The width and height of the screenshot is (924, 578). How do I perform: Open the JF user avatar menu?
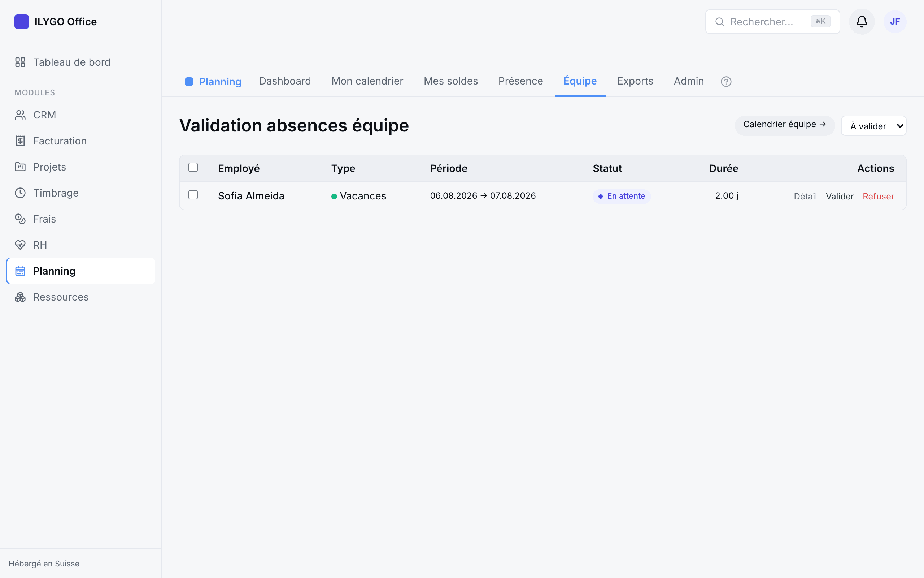click(895, 22)
